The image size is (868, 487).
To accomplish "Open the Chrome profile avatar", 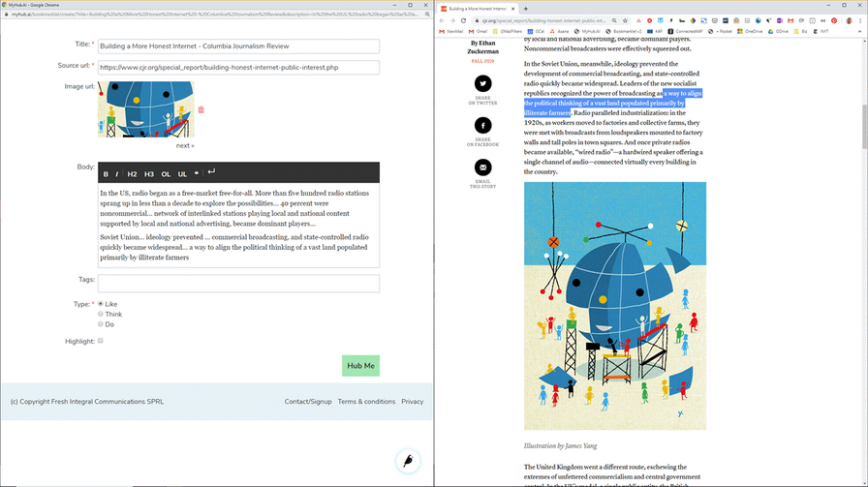I will pyautogui.click(x=849, y=20).
